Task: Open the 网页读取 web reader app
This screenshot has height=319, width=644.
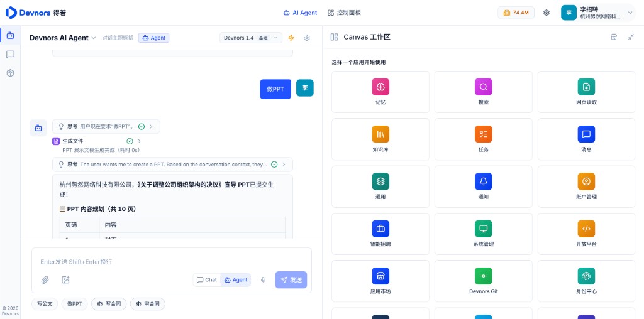Action: click(x=586, y=92)
